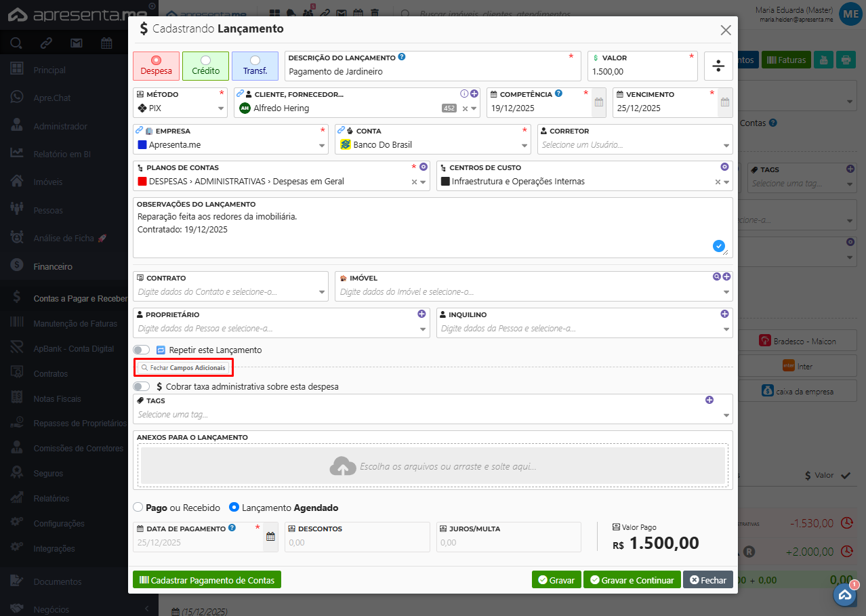
Task: Click the divide/split value icon button
Action: (x=718, y=66)
